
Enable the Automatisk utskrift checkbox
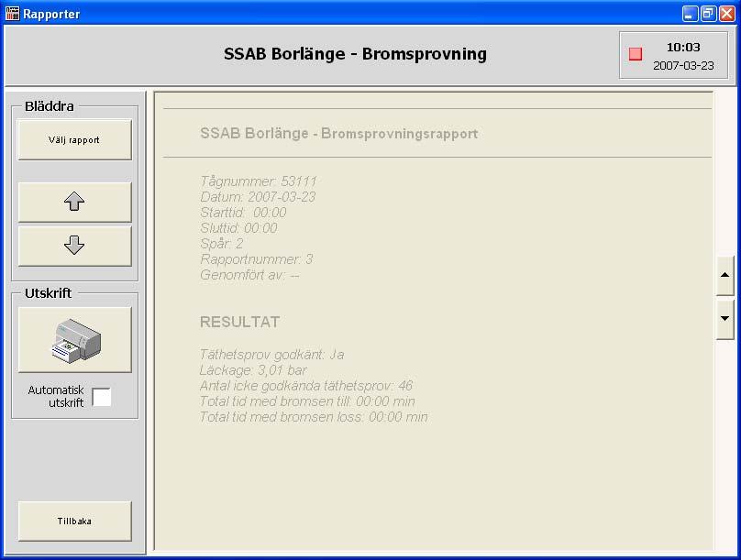click(102, 397)
